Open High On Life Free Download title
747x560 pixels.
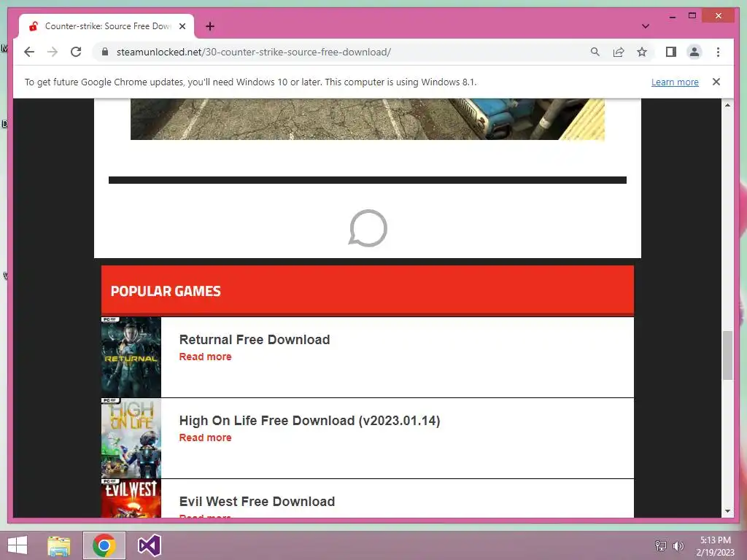(x=309, y=421)
